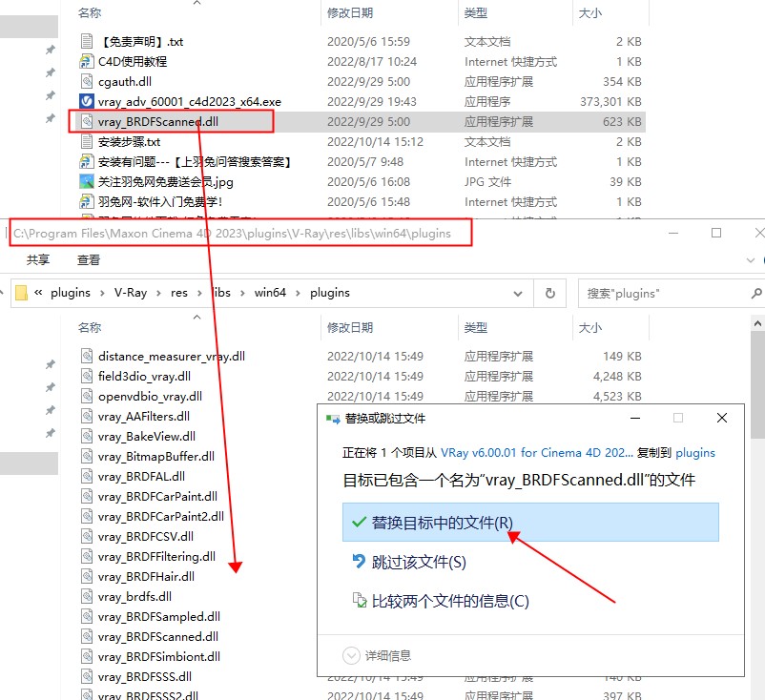
Task: Select field3dio_vray.dll file icon
Action: pos(87,376)
